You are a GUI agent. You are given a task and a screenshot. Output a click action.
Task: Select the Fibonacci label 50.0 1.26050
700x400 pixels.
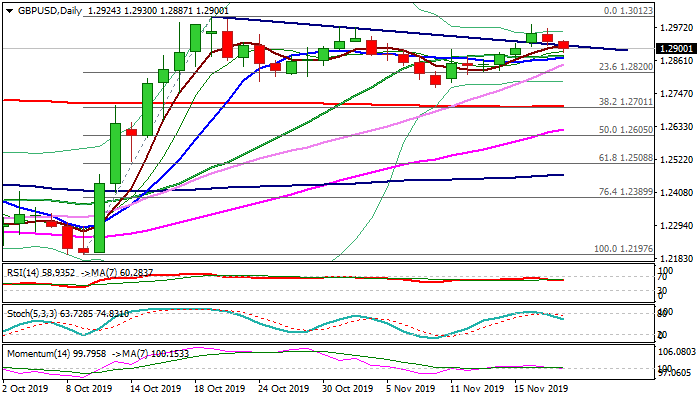tap(625, 130)
